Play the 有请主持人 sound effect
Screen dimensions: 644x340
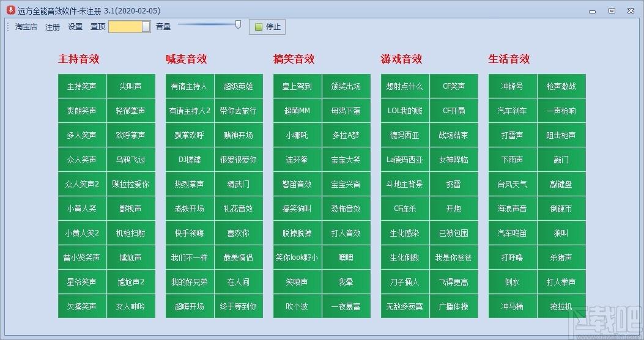click(190, 86)
